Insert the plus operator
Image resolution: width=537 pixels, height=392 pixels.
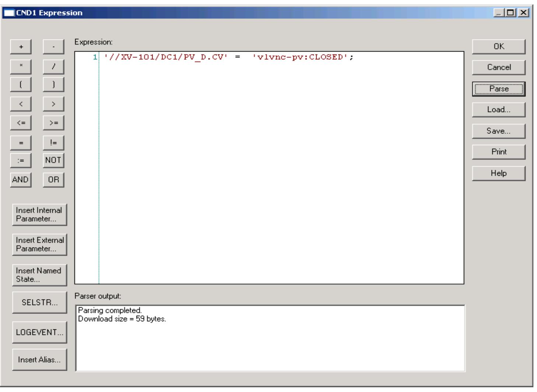(x=21, y=47)
